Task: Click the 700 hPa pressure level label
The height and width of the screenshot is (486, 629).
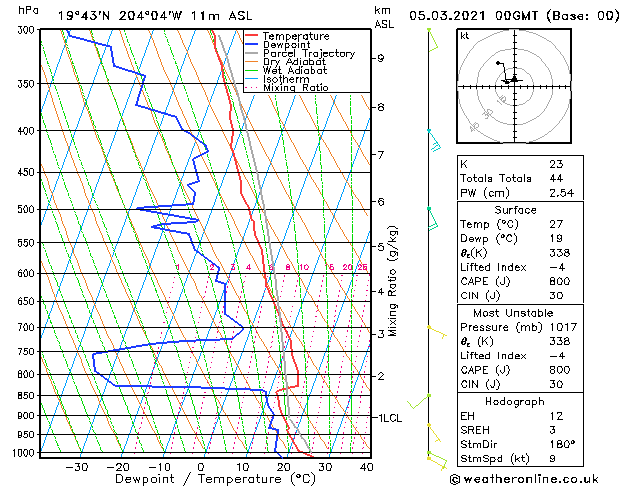Action: (27, 328)
